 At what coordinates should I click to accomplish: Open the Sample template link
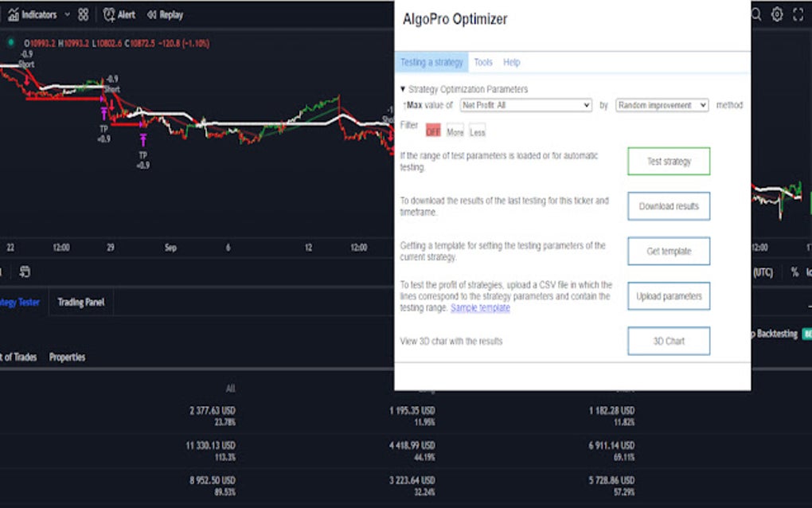(480, 307)
